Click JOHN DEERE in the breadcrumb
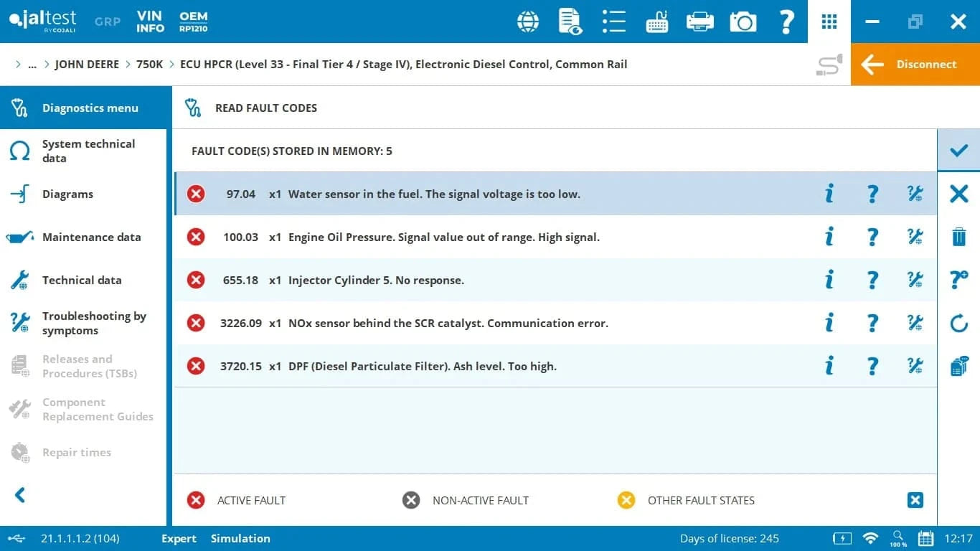The image size is (980, 551). pyautogui.click(x=87, y=65)
